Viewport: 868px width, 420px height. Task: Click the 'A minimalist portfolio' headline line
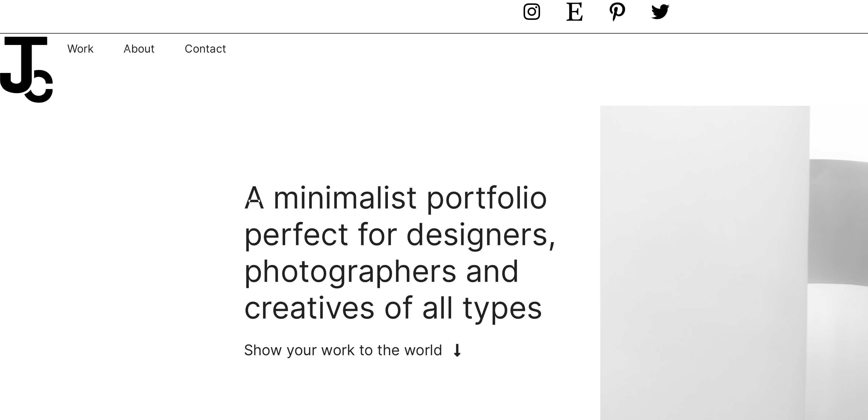(395, 198)
